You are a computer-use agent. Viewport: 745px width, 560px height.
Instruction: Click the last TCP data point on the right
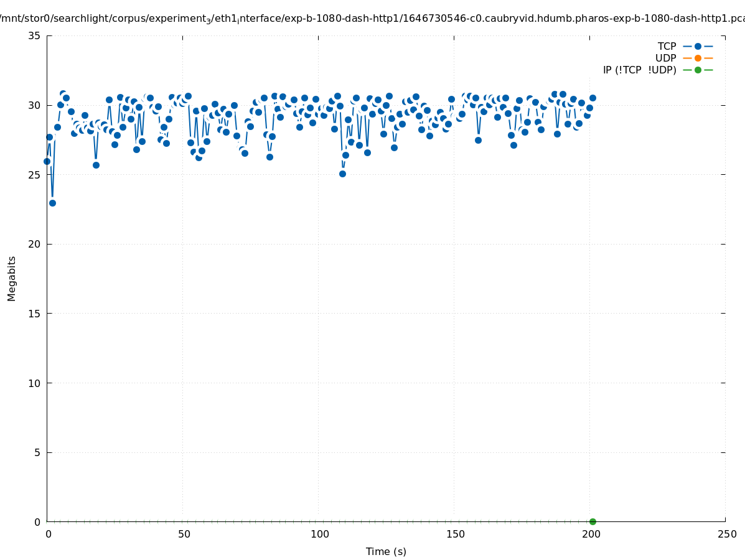pyautogui.click(x=593, y=98)
